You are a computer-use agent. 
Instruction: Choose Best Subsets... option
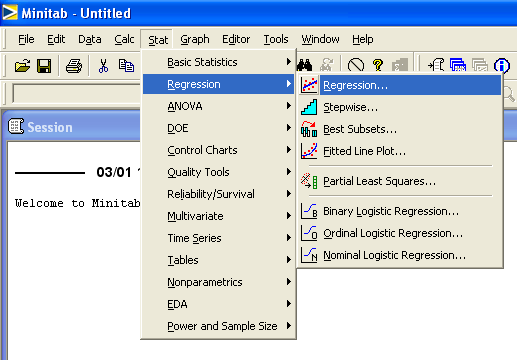pyautogui.click(x=401, y=129)
